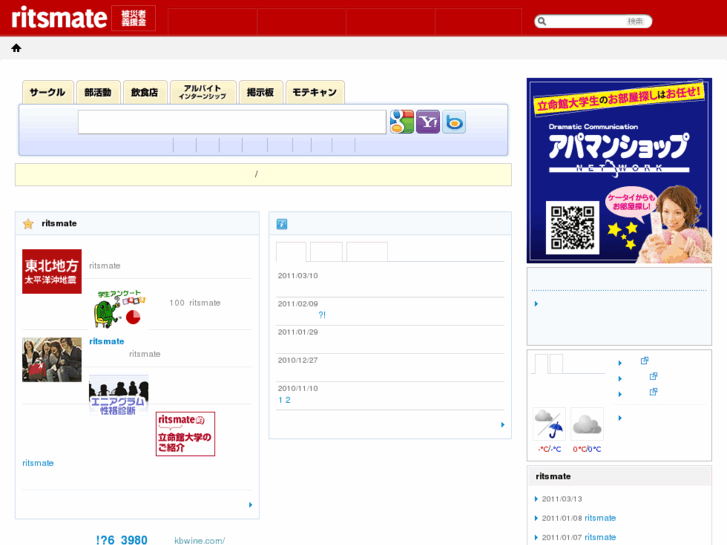The width and height of the screenshot is (727, 545).
Task: Click the third external link icon in weather box
Action: click(653, 392)
